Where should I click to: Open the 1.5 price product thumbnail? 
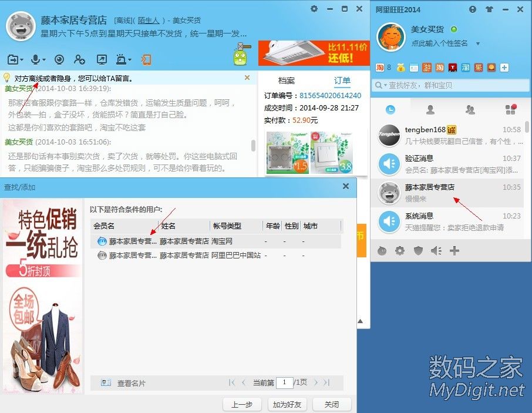[287, 153]
